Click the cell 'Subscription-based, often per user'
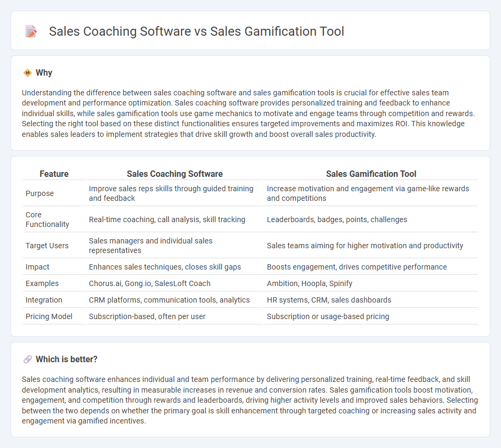Image resolution: width=501 pixels, height=448 pixels. tap(175, 316)
